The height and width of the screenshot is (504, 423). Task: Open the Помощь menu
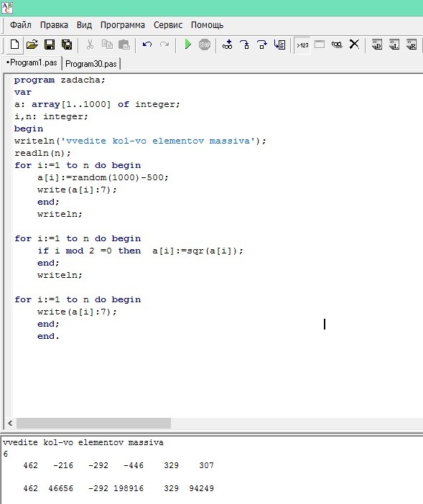(x=207, y=25)
